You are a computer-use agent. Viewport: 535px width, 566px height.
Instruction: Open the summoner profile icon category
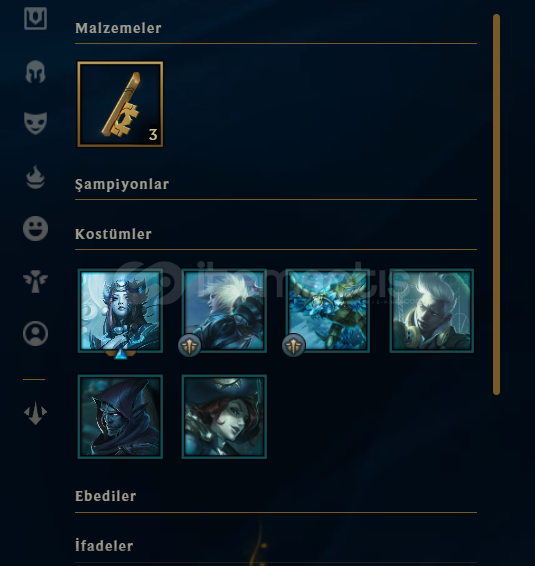point(35,334)
